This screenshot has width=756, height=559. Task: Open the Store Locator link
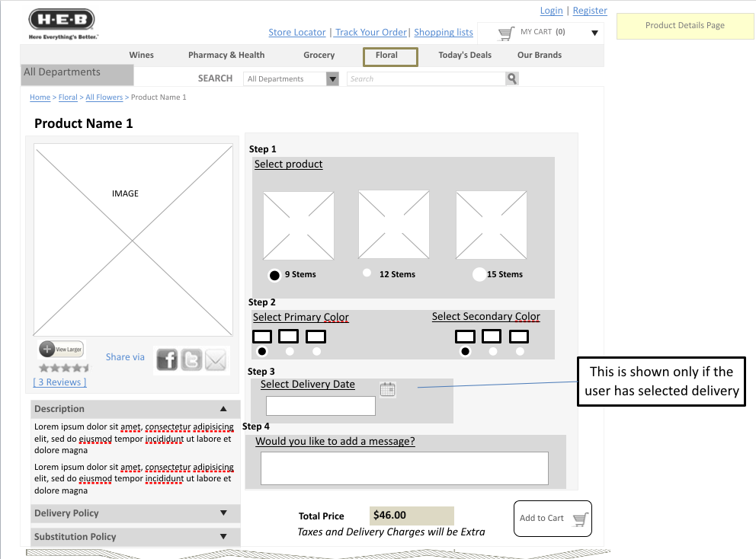(x=297, y=32)
